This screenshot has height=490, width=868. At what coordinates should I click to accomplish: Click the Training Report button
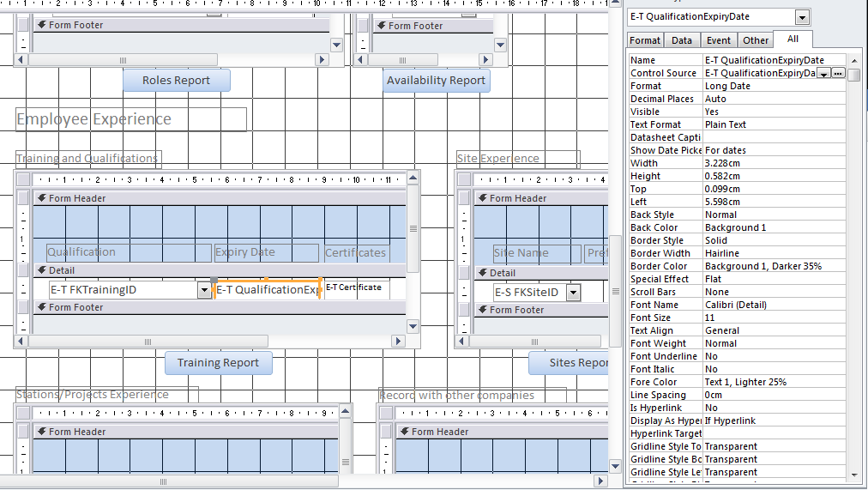pos(218,363)
